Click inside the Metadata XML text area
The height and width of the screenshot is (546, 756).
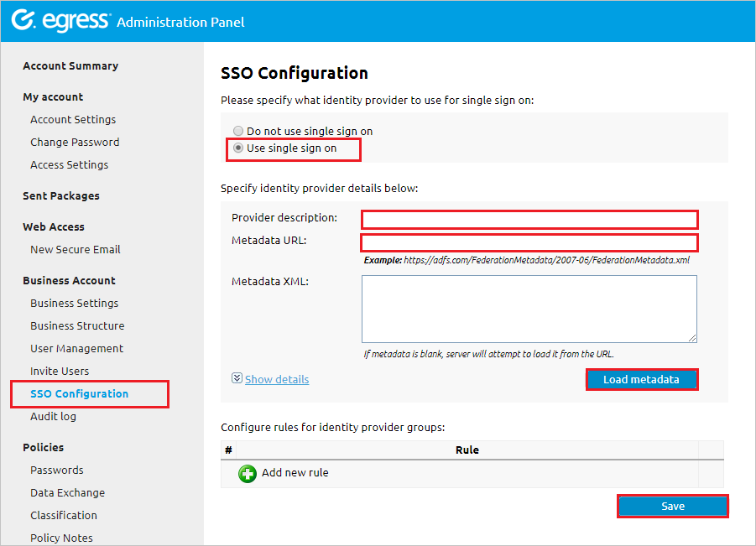(x=529, y=309)
